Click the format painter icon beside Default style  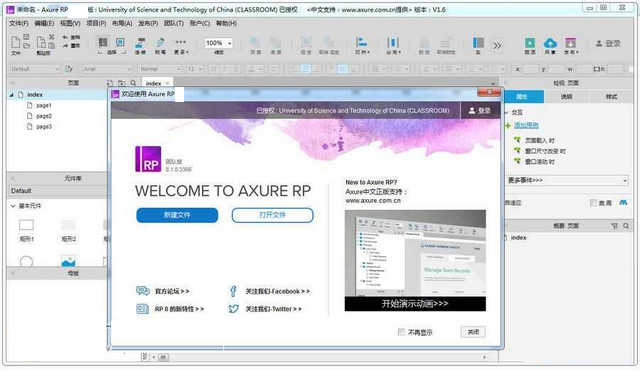69,69
